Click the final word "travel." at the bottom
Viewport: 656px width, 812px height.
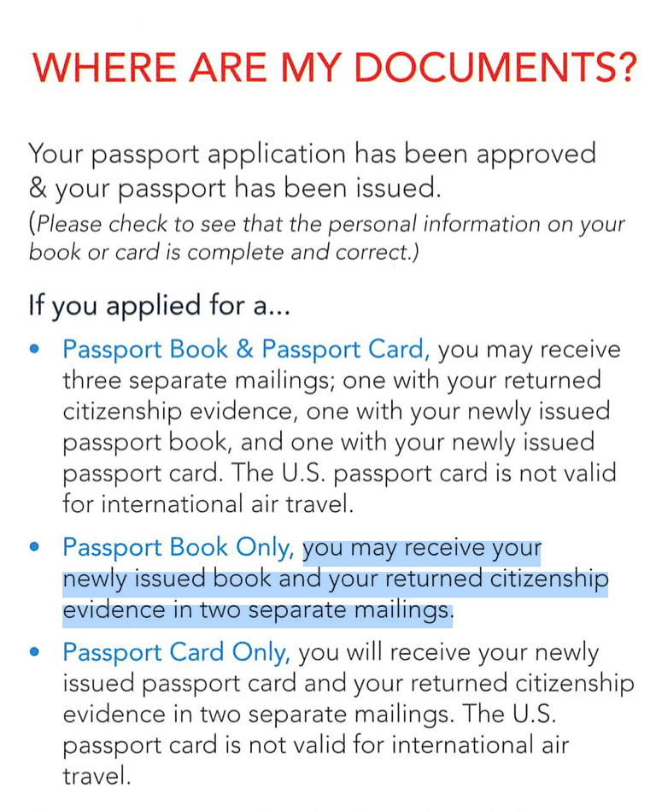point(97,776)
